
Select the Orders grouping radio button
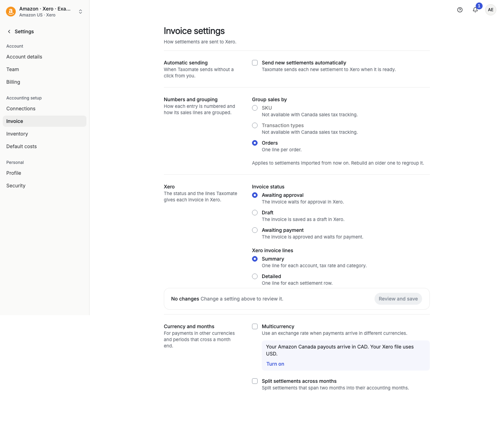(255, 143)
